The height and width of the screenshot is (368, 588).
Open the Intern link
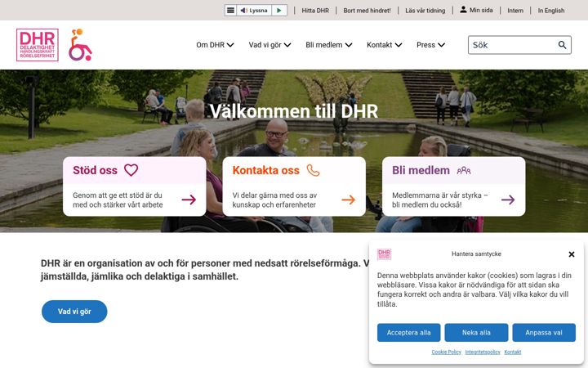click(x=515, y=11)
